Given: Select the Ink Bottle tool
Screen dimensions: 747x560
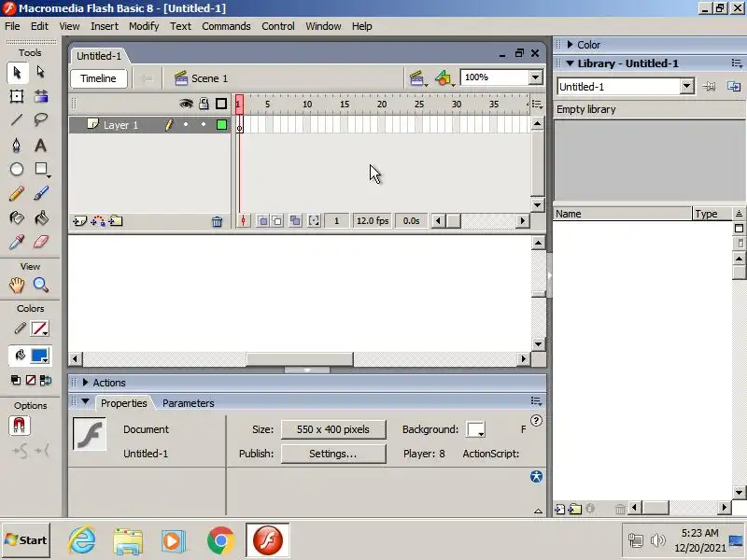Looking at the screenshot, I should coord(17,217).
